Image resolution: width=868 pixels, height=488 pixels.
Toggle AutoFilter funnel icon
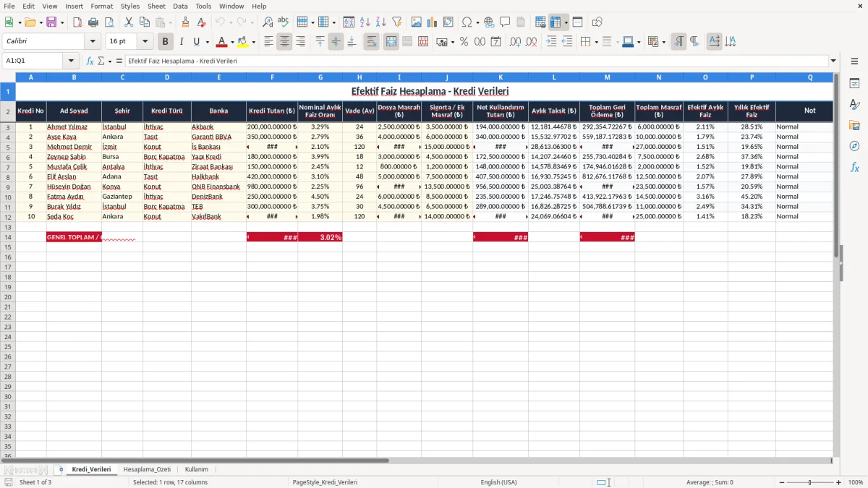[397, 22]
